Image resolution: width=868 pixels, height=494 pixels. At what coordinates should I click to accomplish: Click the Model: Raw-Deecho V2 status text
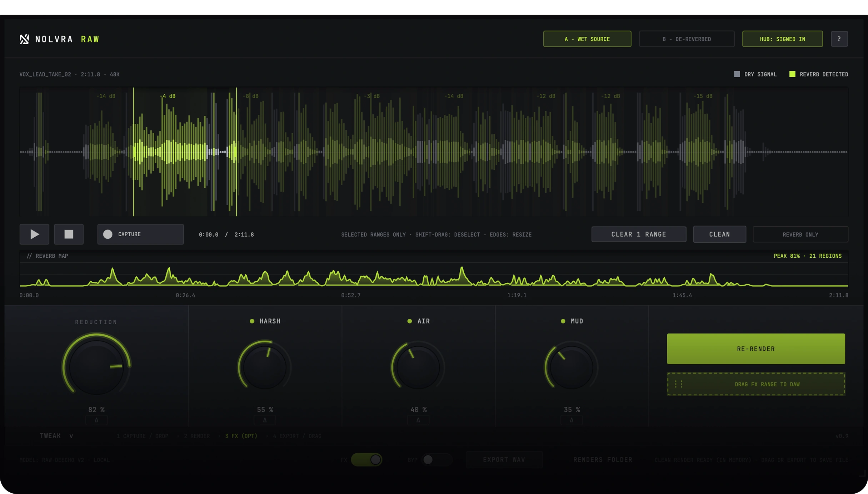64,460
